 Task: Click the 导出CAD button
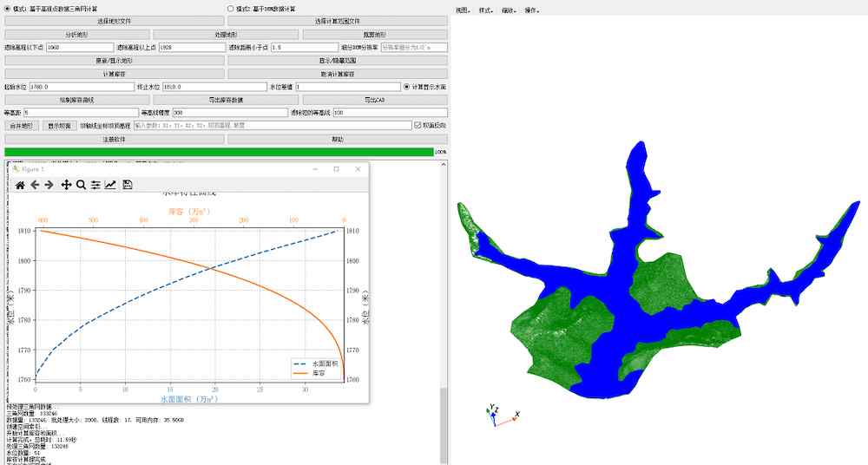(x=375, y=100)
